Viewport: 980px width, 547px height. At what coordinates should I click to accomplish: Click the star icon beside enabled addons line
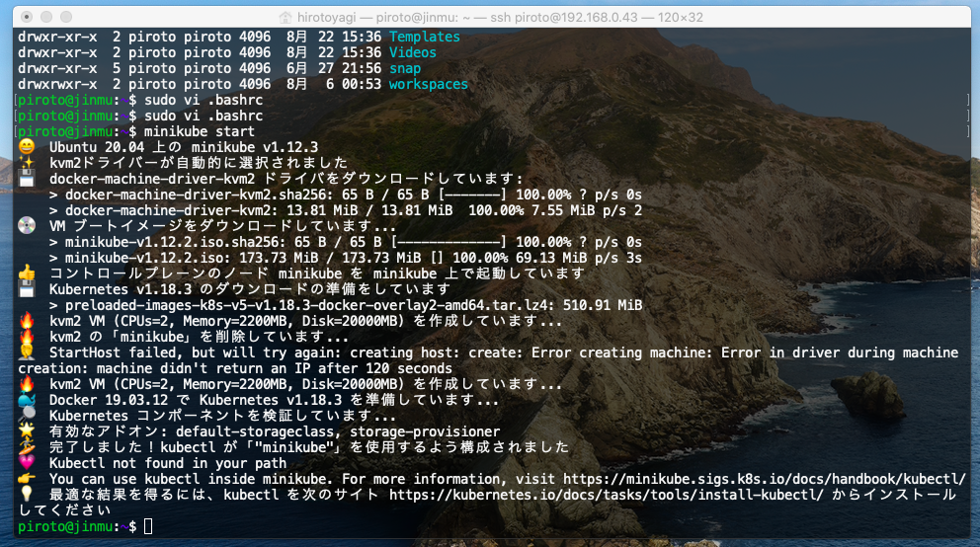click(27, 431)
